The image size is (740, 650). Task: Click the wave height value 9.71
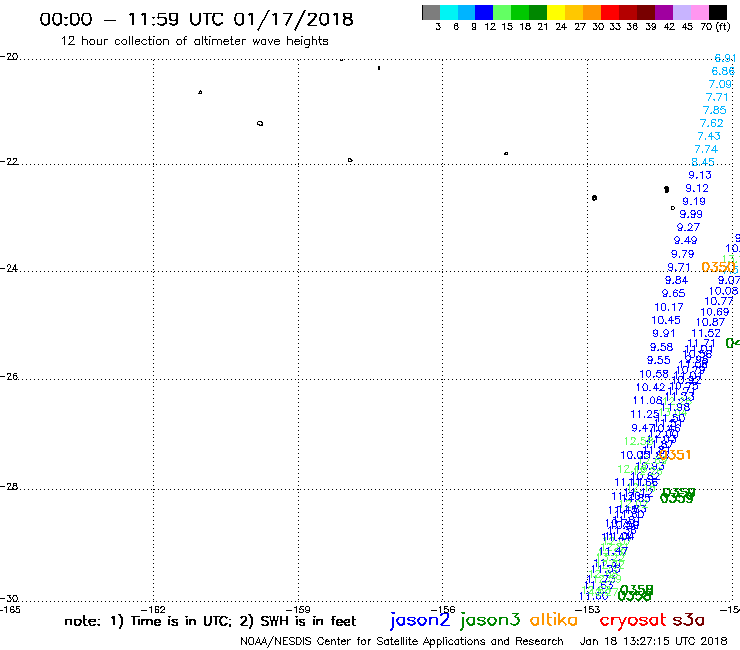click(679, 268)
